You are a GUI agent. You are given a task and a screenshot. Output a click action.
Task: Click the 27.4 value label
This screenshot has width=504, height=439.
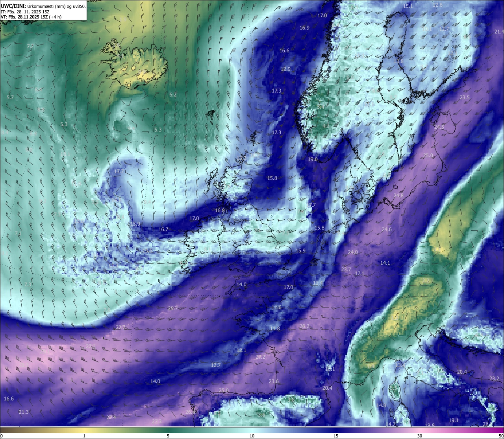point(111,417)
